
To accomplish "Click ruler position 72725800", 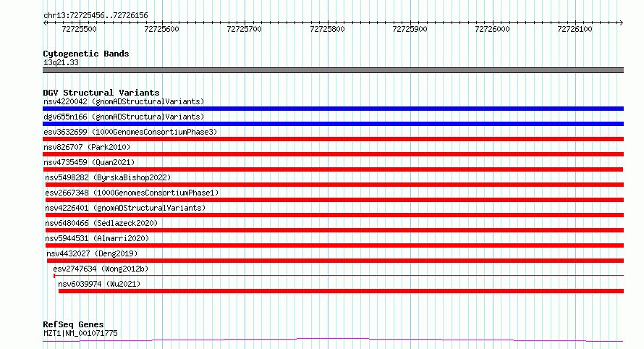I will click(x=327, y=29).
